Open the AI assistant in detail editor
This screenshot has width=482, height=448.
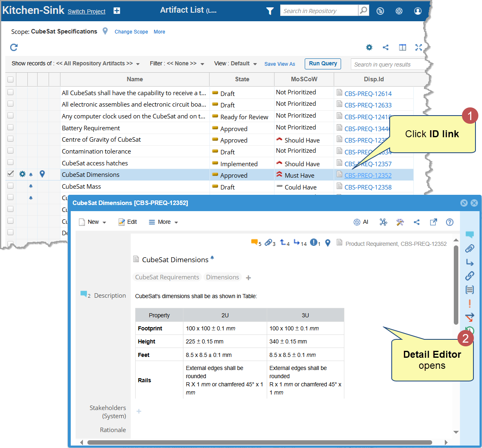coord(361,222)
